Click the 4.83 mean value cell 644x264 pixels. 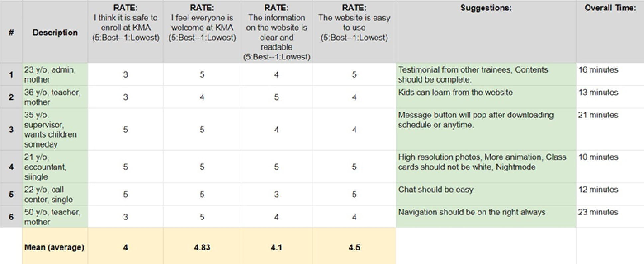[202, 247]
